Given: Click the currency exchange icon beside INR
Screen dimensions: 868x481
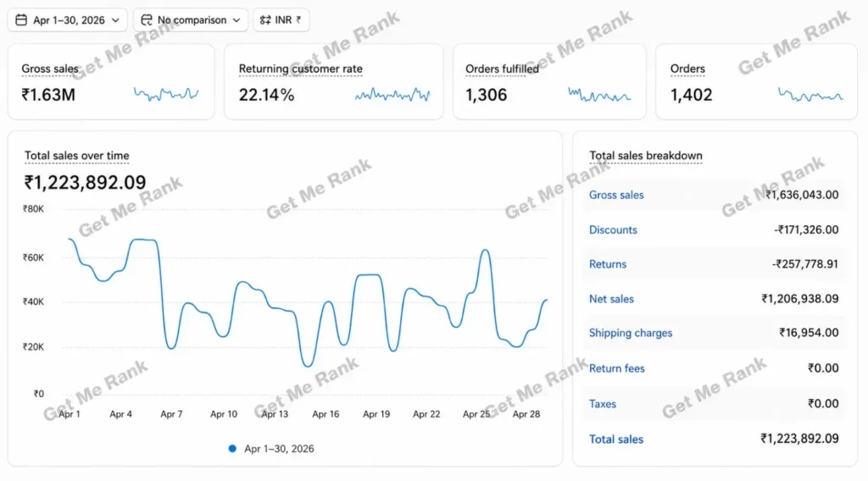Looking at the screenshot, I should pos(265,20).
